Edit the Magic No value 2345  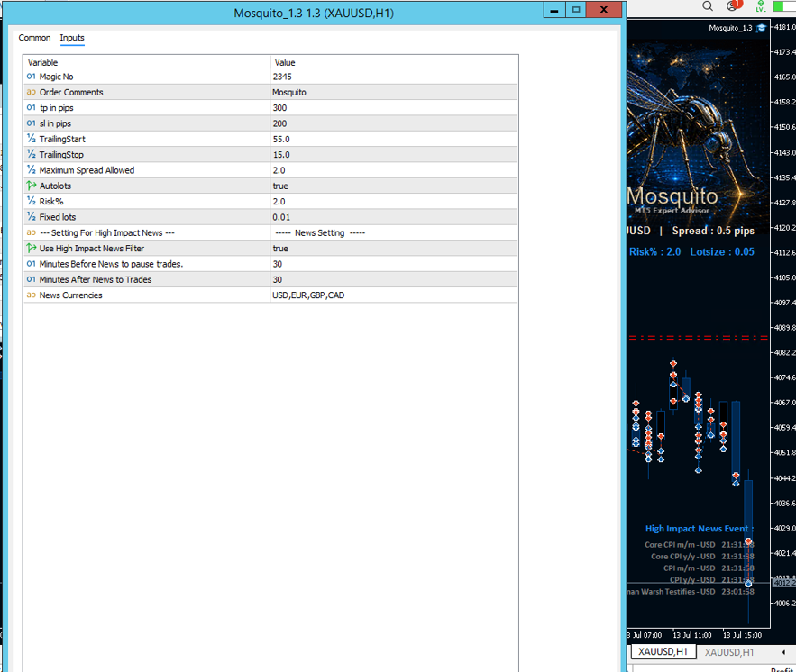(x=394, y=77)
